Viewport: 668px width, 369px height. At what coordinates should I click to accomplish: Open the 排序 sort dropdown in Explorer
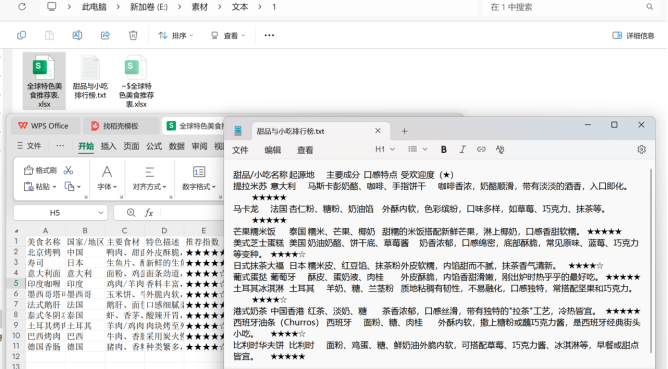pos(176,35)
